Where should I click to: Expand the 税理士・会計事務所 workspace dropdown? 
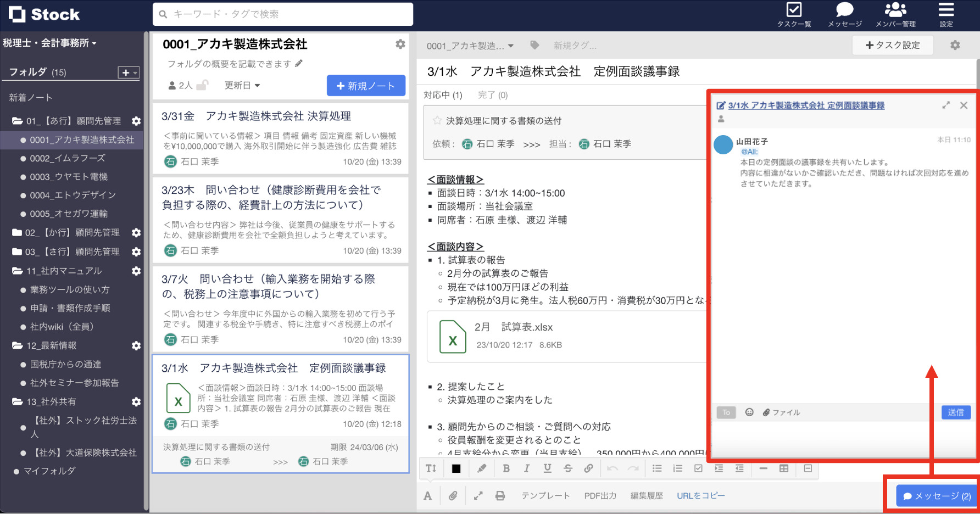[49, 42]
